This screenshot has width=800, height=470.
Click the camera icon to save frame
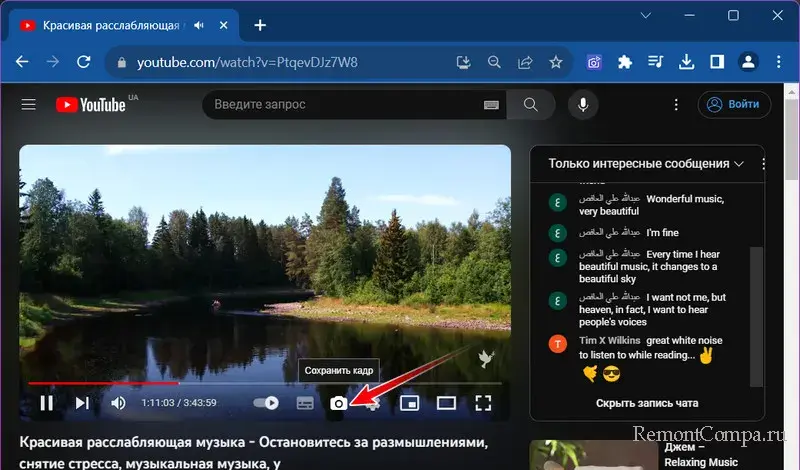pos(339,403)
